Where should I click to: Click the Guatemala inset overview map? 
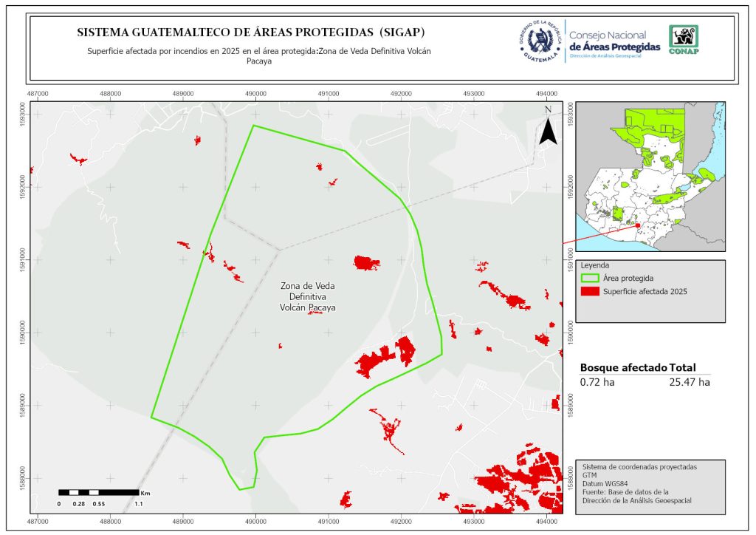click(650, 176)
